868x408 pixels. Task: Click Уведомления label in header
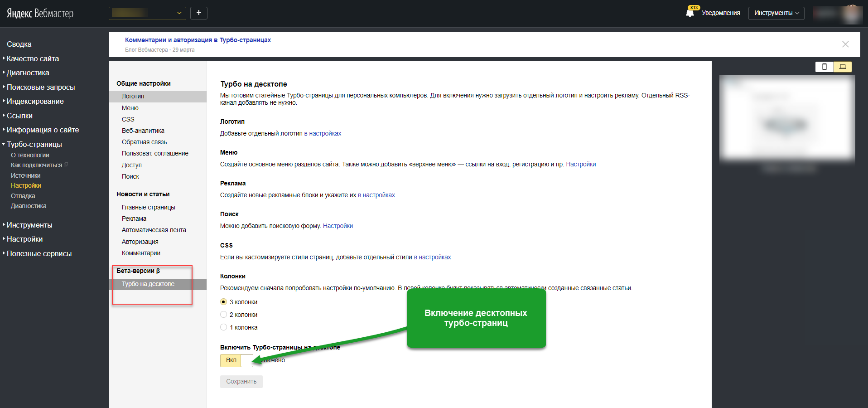(721, 13)
